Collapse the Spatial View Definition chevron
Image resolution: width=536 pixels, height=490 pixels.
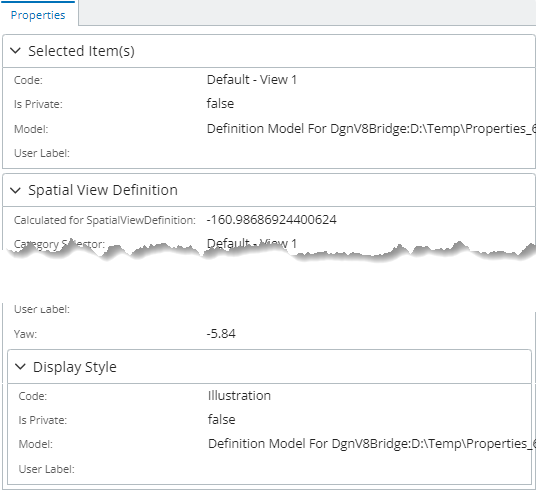[16, 190]
